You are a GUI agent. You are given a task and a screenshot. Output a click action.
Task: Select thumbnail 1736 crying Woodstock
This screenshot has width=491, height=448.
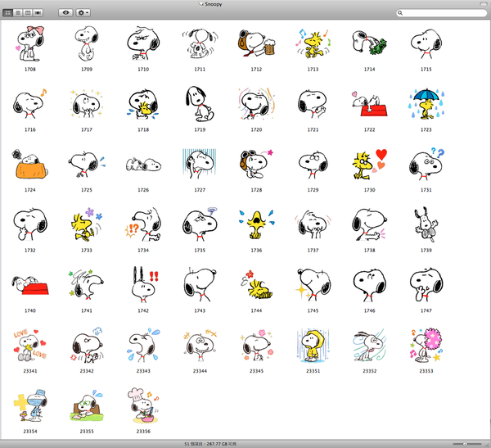click(x=256, y=224)
